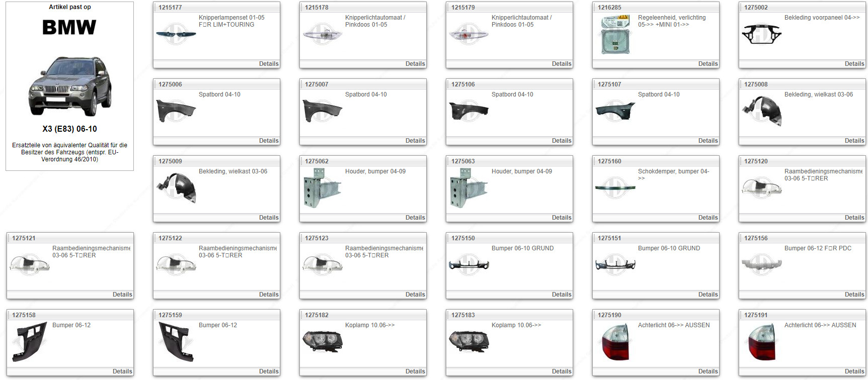Click the PDC bumper image for 1275156
868x380 pixels.
[761, 265]
